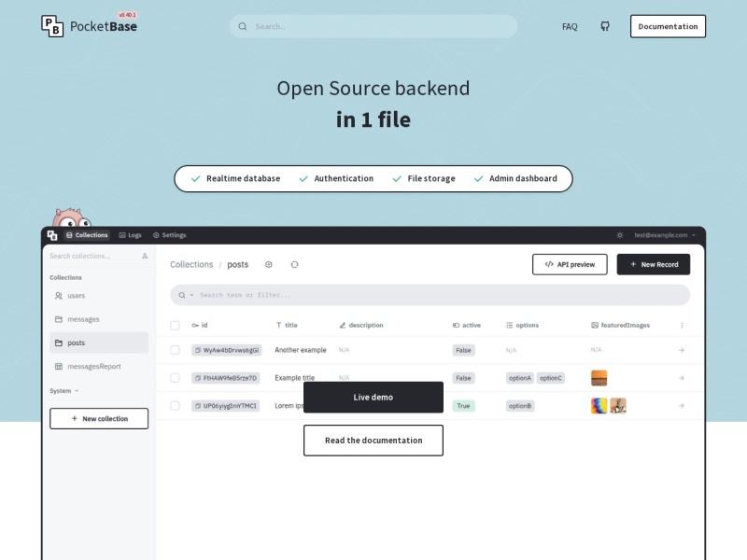Sort by the title column header
The image size is (747, 560).
(x=287, y=325)
